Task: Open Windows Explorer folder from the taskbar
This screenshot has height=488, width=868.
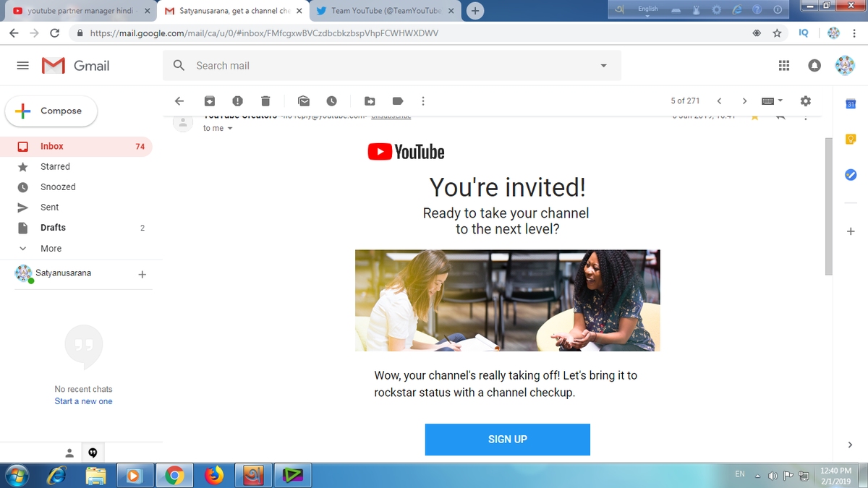Action: click(96, 475)
